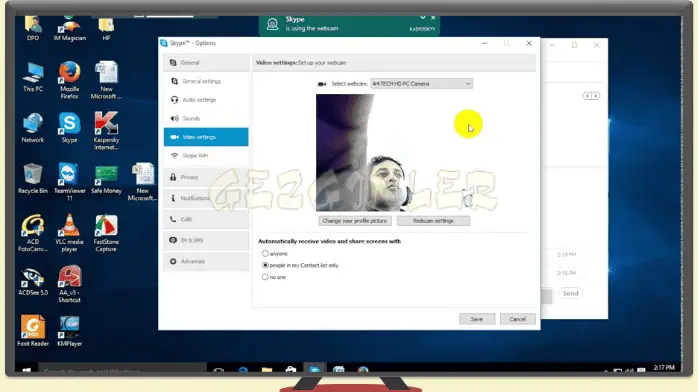
Task: Save the Skype options
Action: click(x=477, y=319)
